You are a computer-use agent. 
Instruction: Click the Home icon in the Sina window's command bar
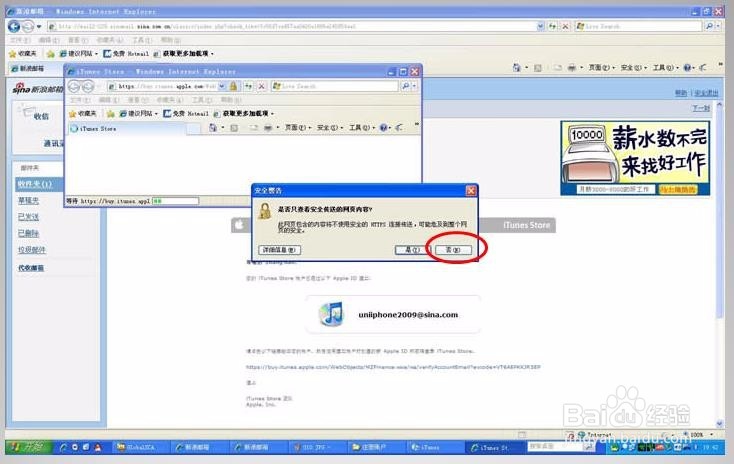tap(516, 68)
